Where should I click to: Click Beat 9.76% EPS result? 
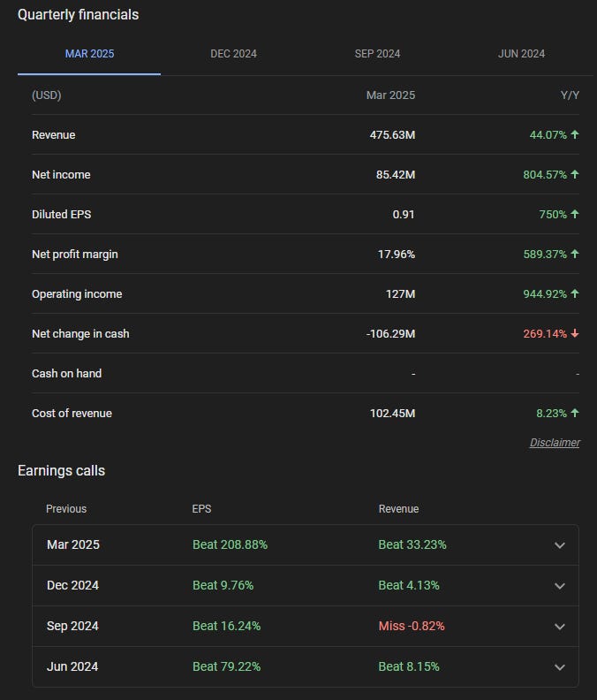pyautogui.click(x=223, y=585)
